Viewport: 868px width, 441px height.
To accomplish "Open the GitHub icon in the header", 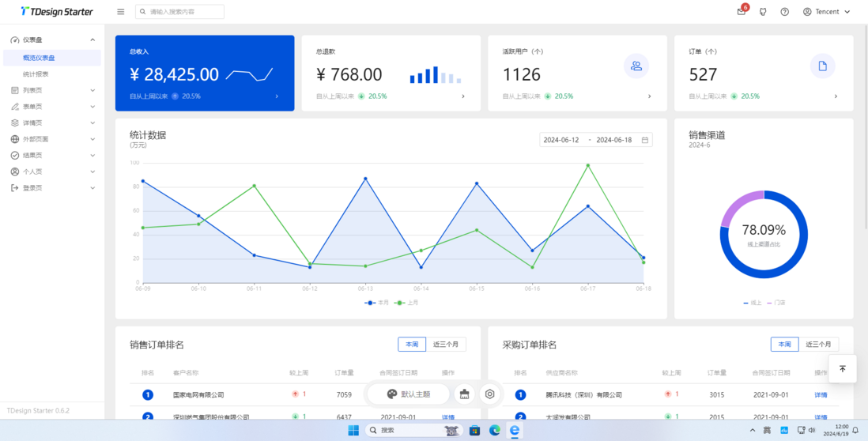I will click(x=763, y=12).
